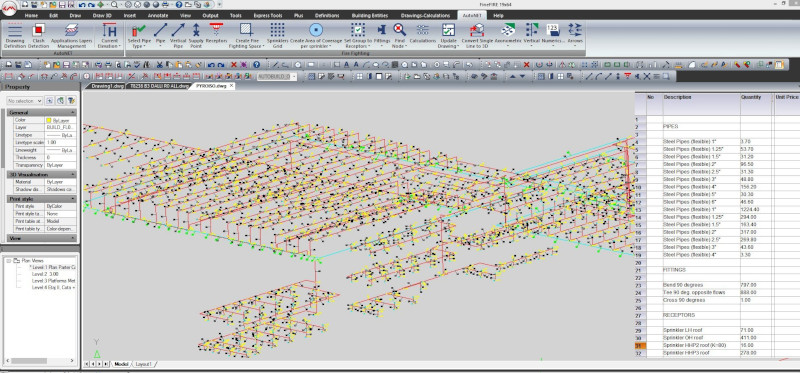Open Applications Layers Management

(x=71, y=35)
